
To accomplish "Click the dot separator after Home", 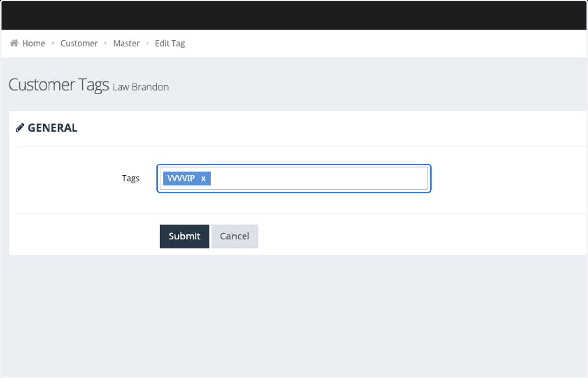I will coord(53,44).
